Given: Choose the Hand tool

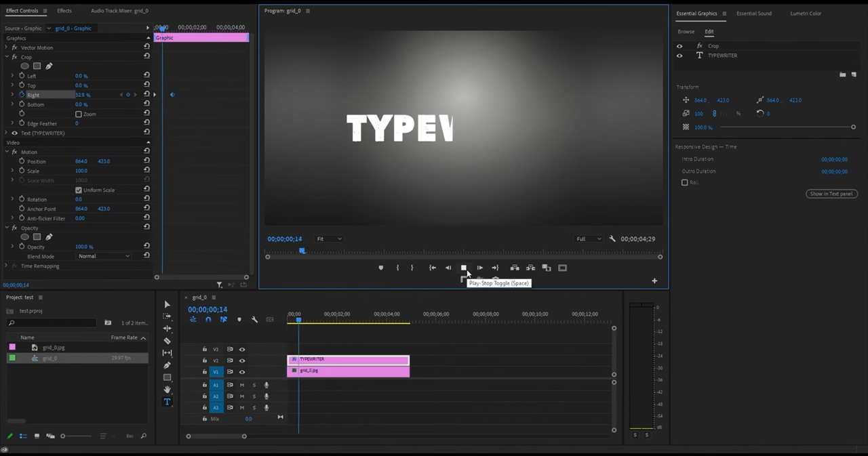Looking at the screenshot, I should [x=167, y=390].
